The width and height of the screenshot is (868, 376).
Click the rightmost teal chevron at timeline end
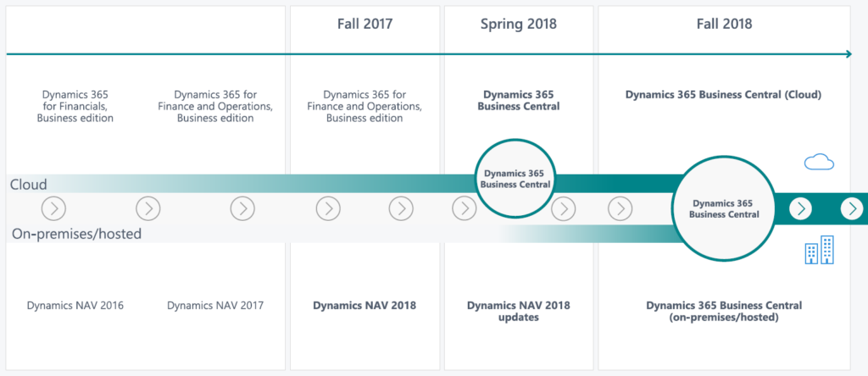click(852, 208)
